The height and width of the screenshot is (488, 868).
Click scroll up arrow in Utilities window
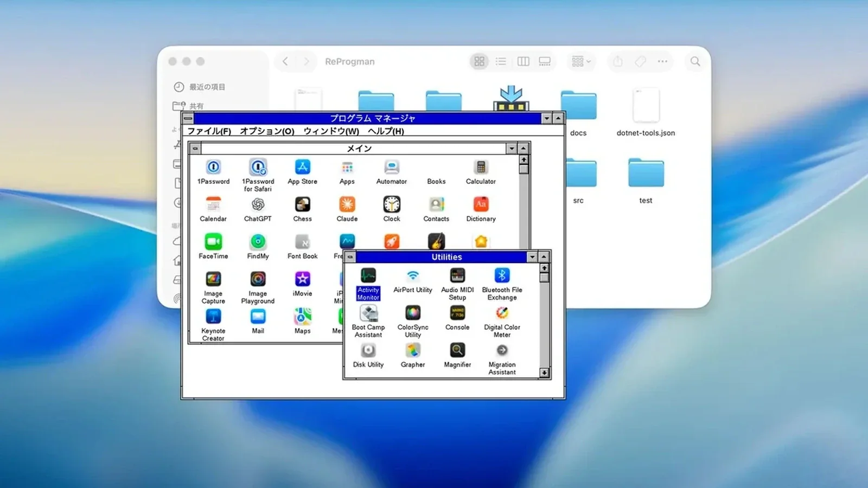tap(544, 268)
